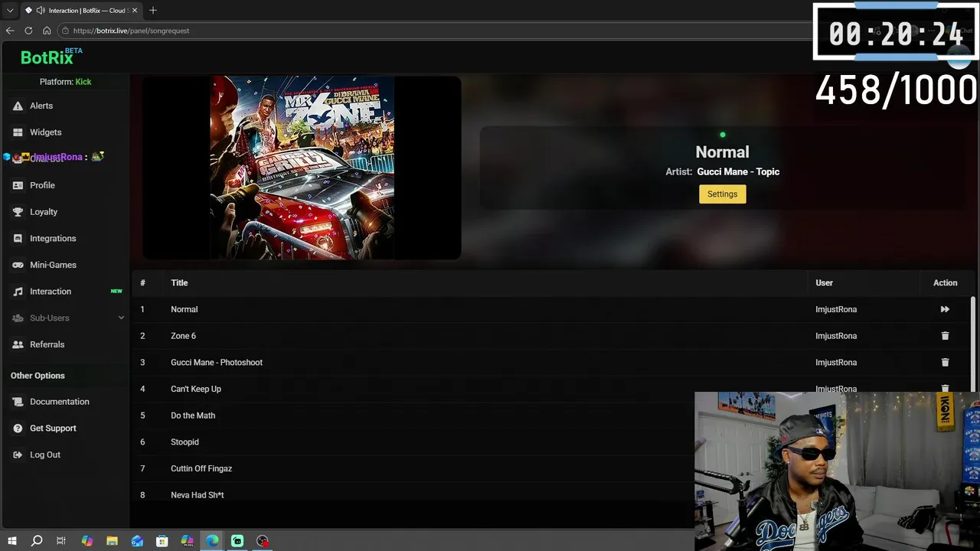This screenshot has height=551, width=980.
Task: Click the botrix.live address bar
Action: (x=436, y=31)
